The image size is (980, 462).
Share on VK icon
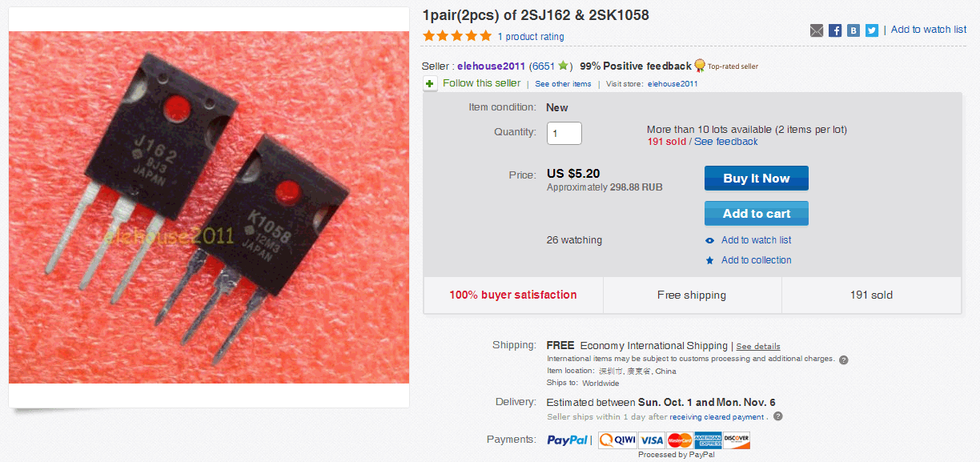tap(853, 30)
